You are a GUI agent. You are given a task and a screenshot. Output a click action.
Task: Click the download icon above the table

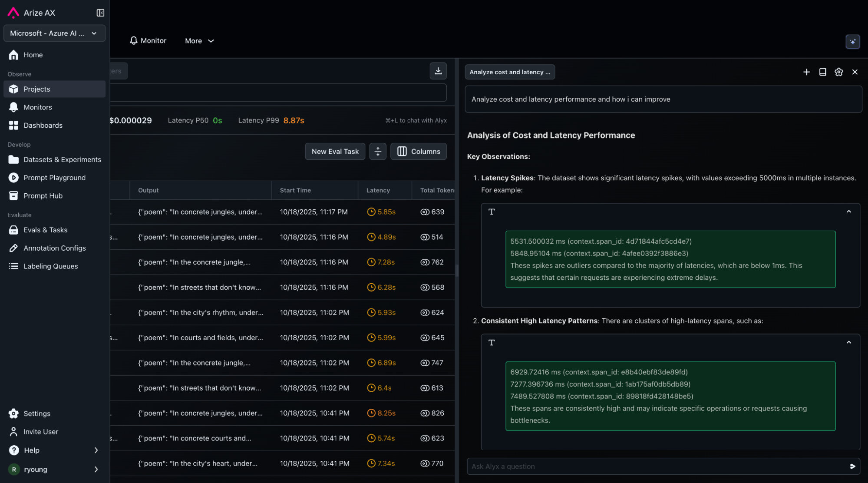(438, 71)
